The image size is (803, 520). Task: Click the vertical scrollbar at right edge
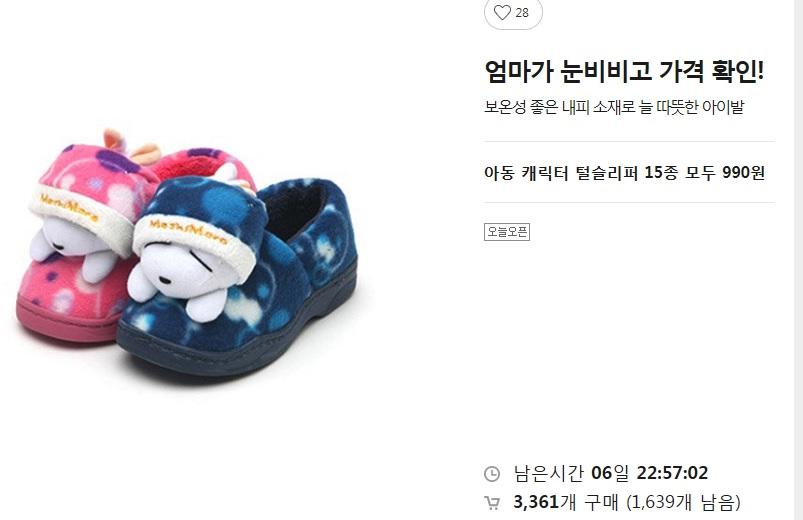click(798, 260)
